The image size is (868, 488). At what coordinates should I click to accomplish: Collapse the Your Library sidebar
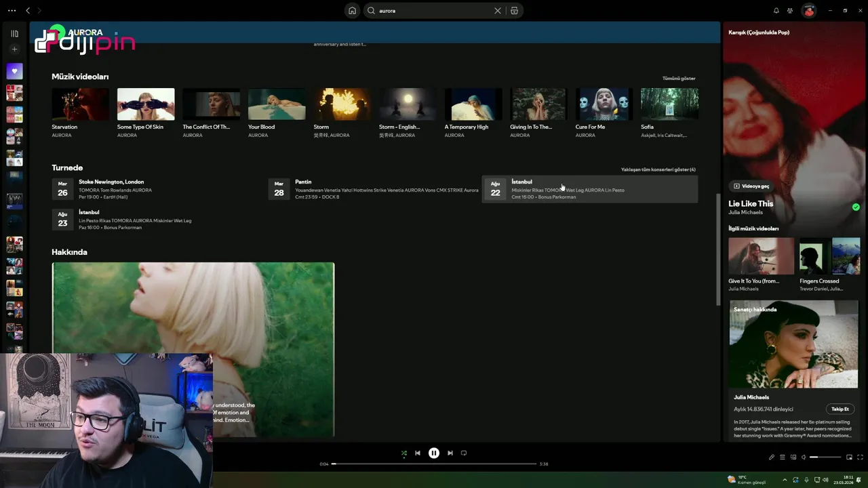(14, 33)
